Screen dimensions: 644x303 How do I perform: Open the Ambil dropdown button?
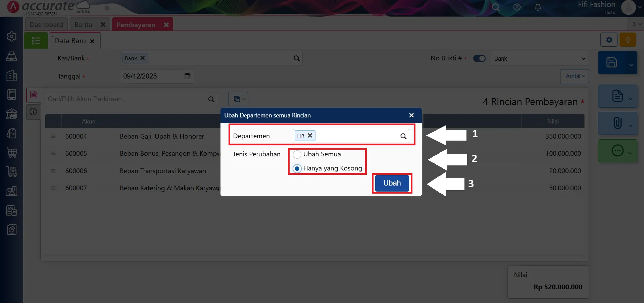(x=574, y=76)
